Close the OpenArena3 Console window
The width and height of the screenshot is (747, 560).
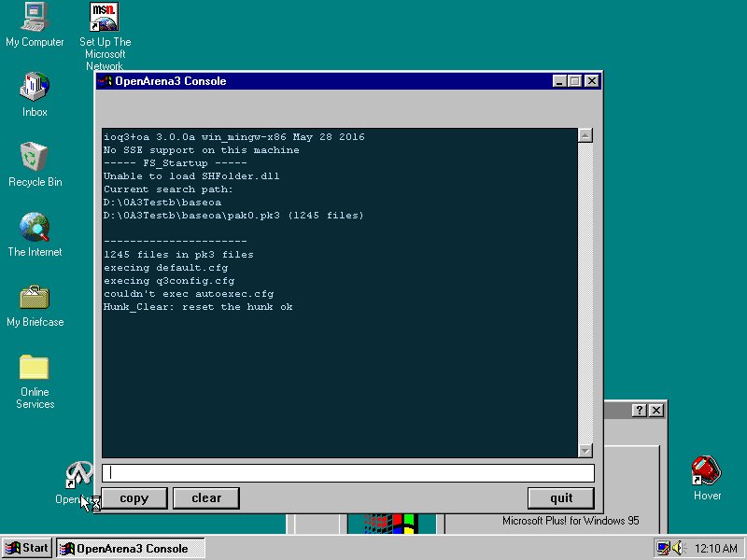[591, 81]
